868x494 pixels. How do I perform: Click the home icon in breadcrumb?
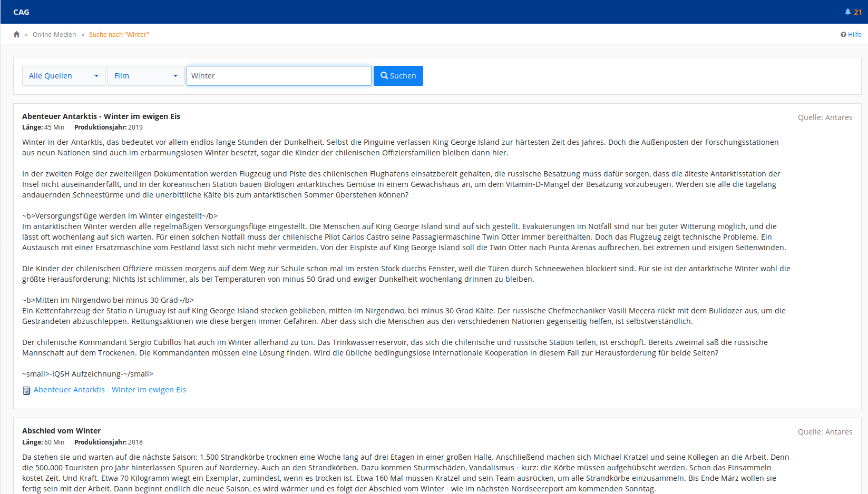[16, 34]
